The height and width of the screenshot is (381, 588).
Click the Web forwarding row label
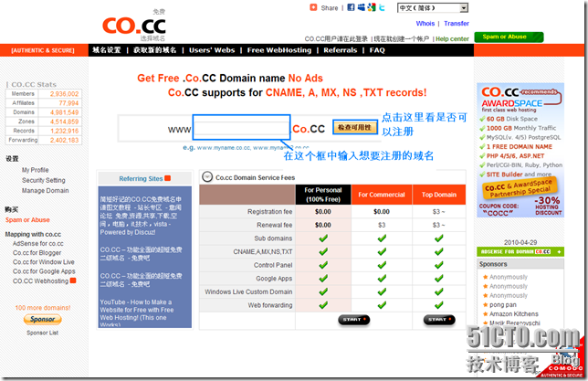click(x=270, y=305)
